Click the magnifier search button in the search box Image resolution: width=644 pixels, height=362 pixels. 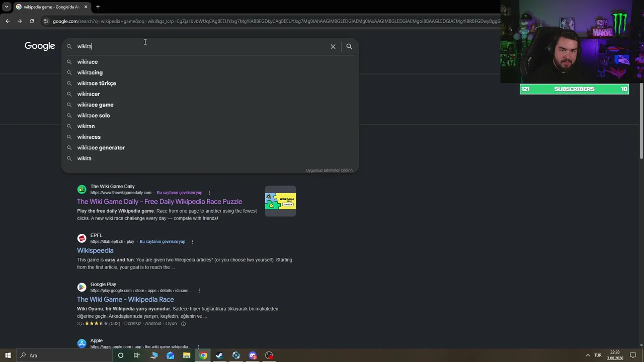click(x=349, y=46)
